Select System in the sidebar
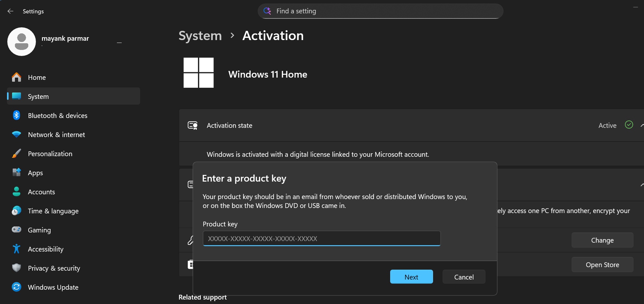Viewport: 644px width, 304px height. click(x=73, y=96)
